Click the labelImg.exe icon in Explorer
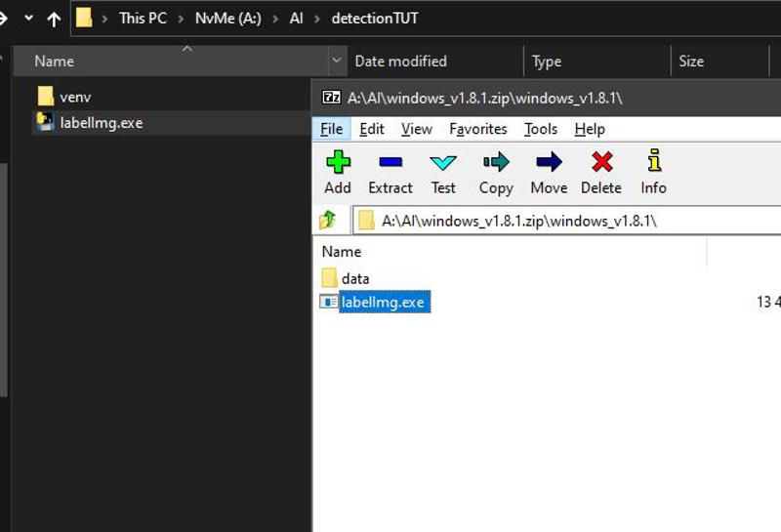 click(45, 122)
